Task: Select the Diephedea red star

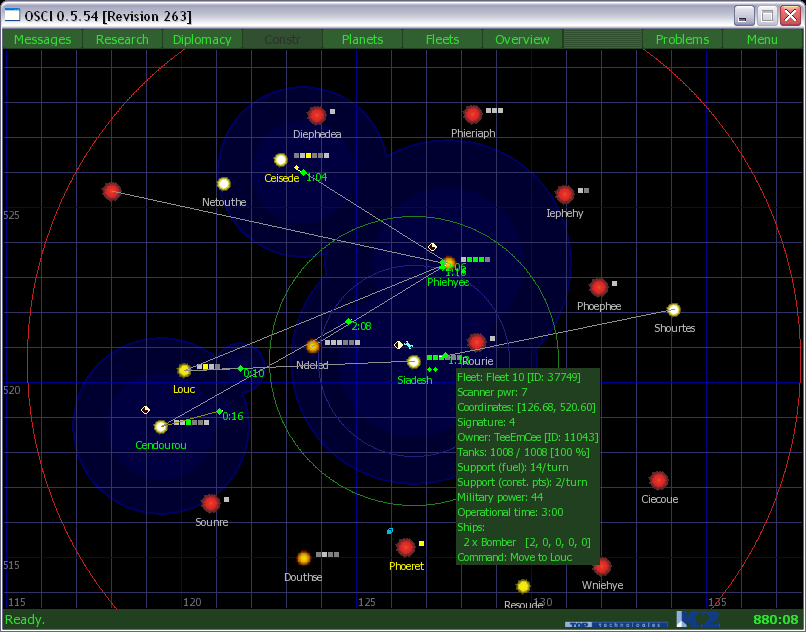Action: click(x=317, y=115)
